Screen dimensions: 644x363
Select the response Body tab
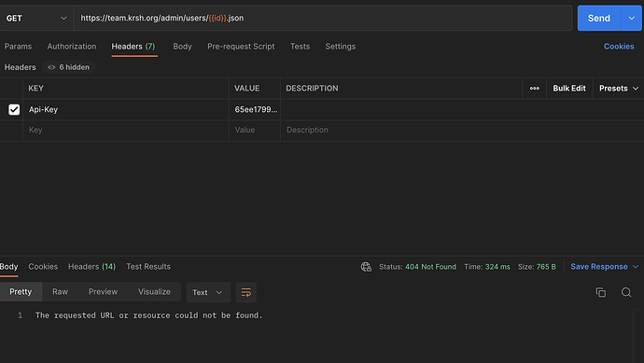tap(9, 267)
